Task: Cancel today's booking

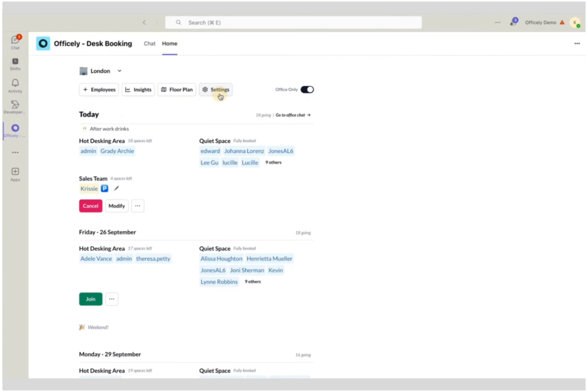Action: point(91,206)
